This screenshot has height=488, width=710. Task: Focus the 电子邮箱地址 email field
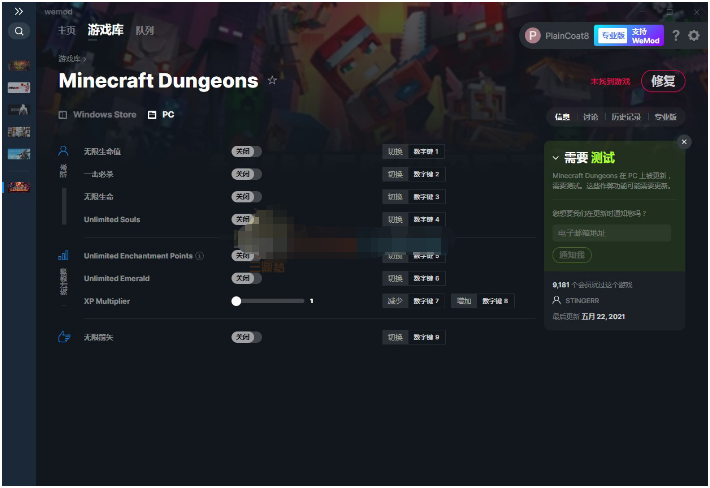(611, 233)
